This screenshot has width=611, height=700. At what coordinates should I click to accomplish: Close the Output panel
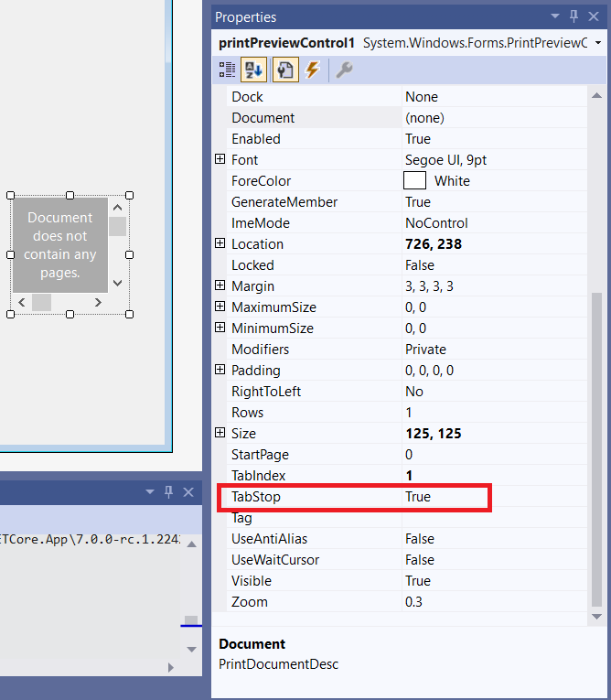tap(188, 492)
